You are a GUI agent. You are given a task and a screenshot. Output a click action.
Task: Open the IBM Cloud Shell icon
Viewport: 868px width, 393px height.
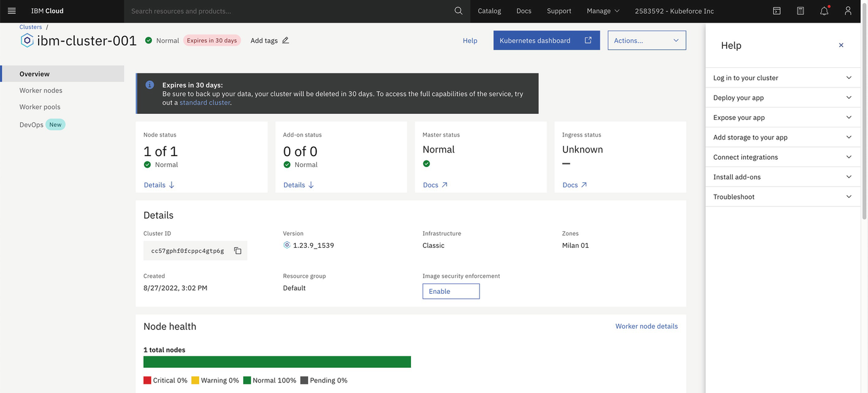[x=776, y=11]
